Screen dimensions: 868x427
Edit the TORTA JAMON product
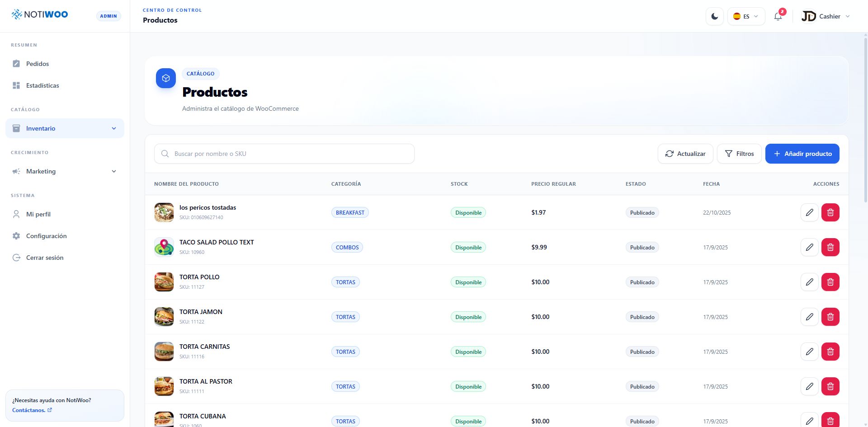[x=810, y=317]
